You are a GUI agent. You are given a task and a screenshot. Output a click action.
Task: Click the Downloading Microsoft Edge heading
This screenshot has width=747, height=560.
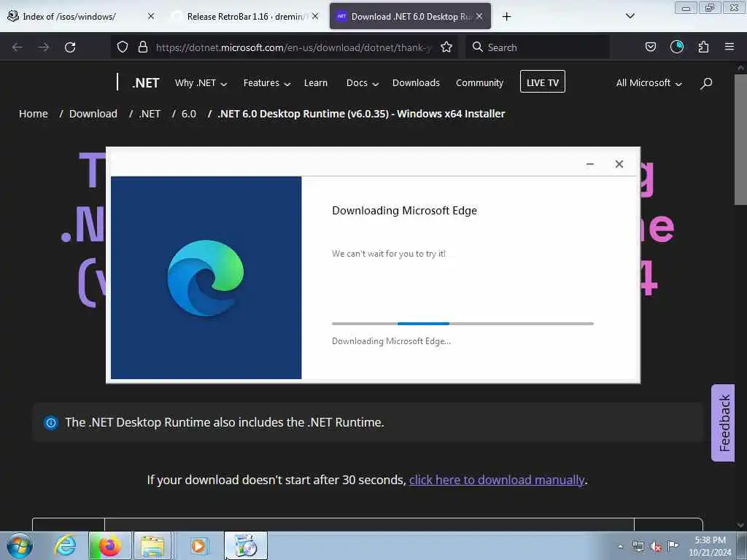[x=404, y=211]
